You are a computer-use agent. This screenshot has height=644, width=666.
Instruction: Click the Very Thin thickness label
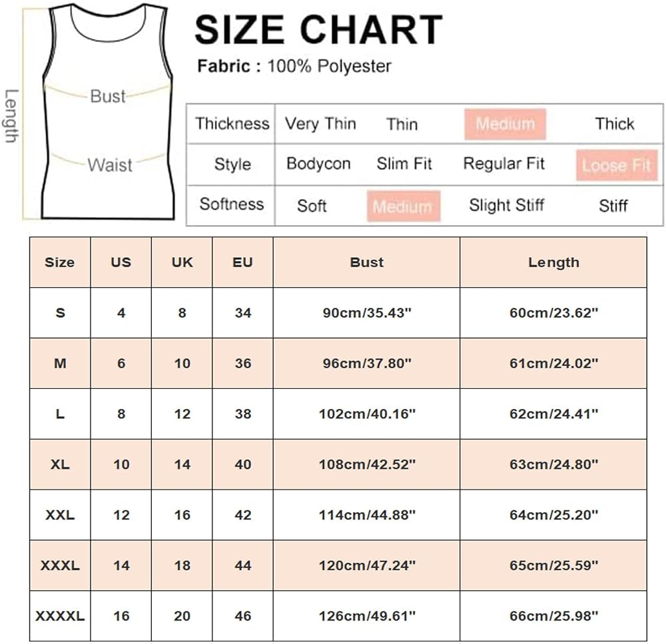pos(320,124)
